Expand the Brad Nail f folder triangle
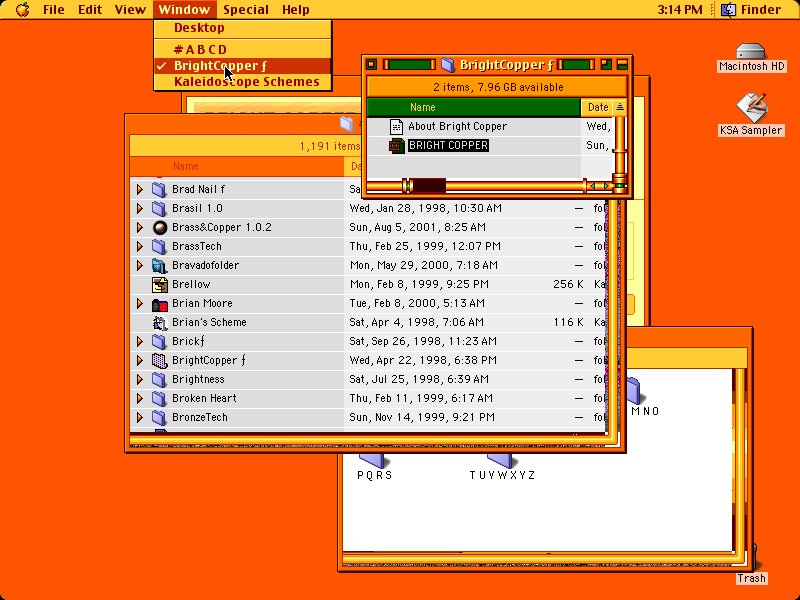Image resolution: width=800 pixels, height=600 pixels. [139, 189]
